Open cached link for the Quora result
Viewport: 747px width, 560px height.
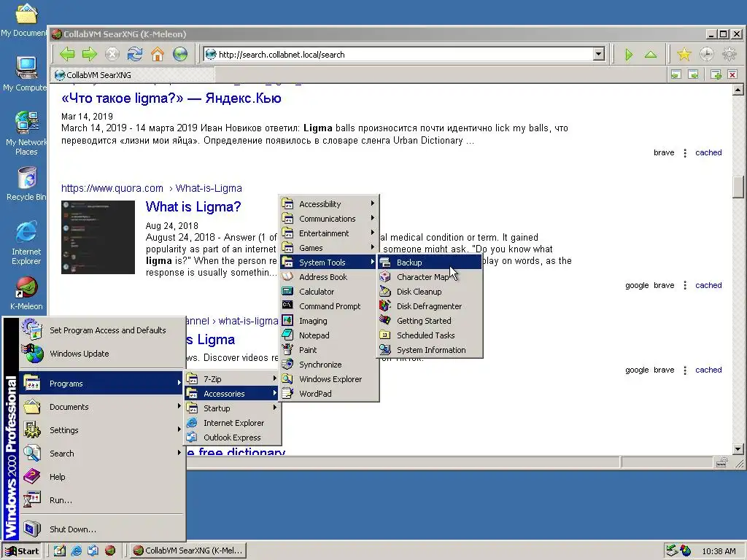(x=708, y=285)
